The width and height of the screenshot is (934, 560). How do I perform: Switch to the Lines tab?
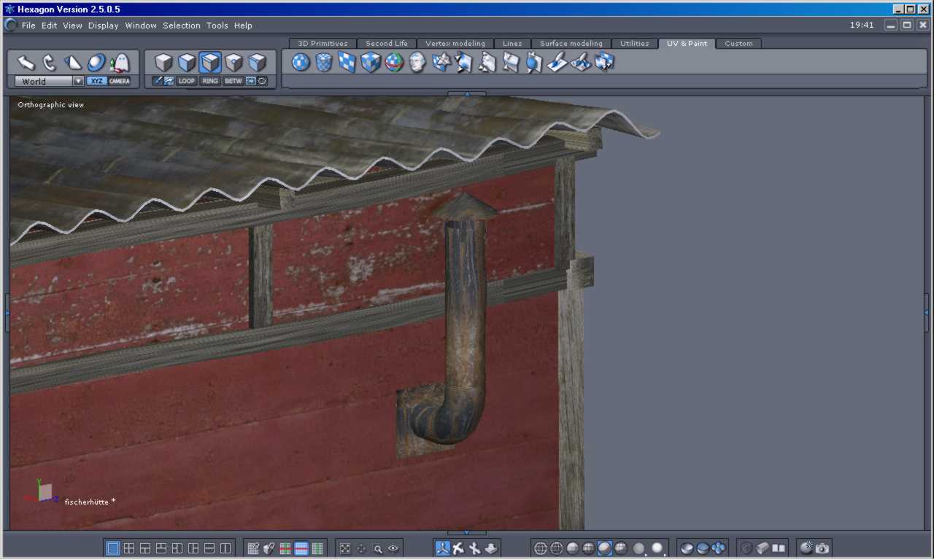click(x=512, y=44)
